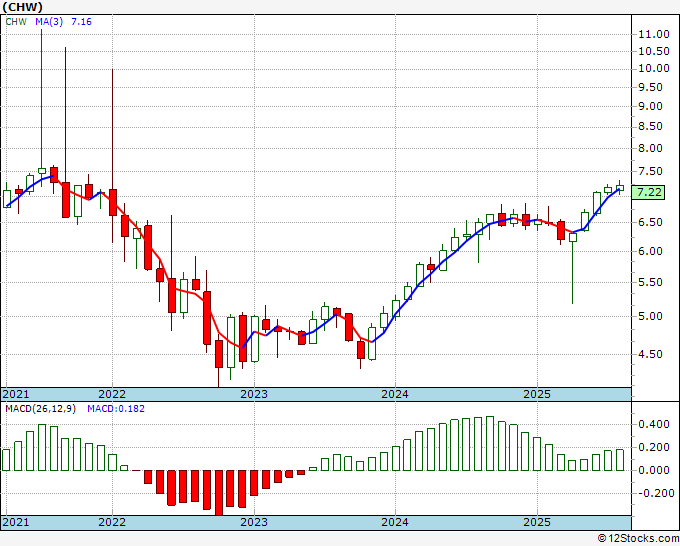
Task: Click the (CHW) chart title
Action: [23, 7]
